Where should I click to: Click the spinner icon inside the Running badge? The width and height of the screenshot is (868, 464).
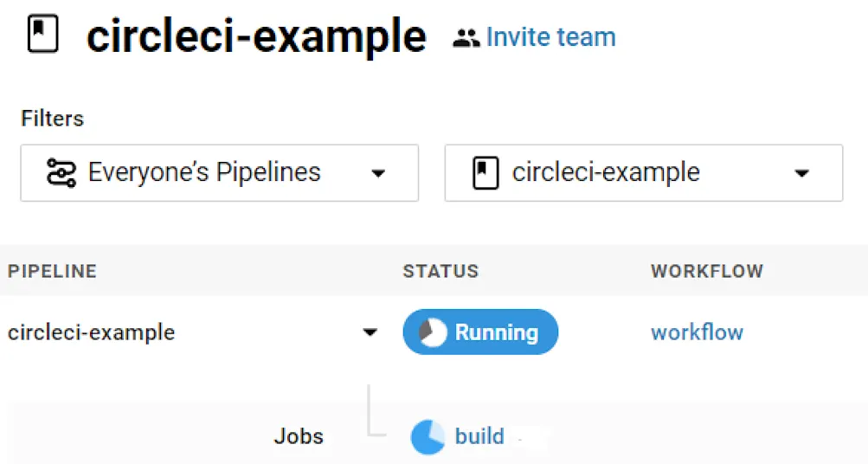click(x=432, y=332)
